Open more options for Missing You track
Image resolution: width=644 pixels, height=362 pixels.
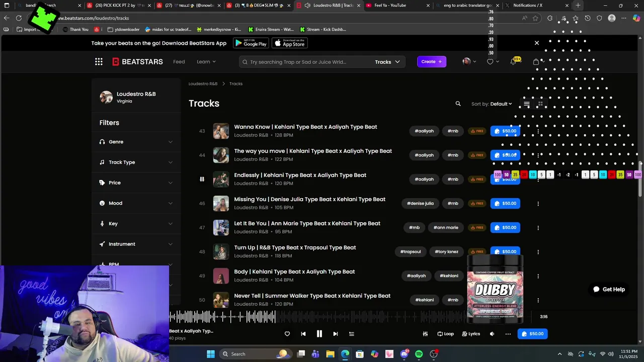[x=538, y=204]
